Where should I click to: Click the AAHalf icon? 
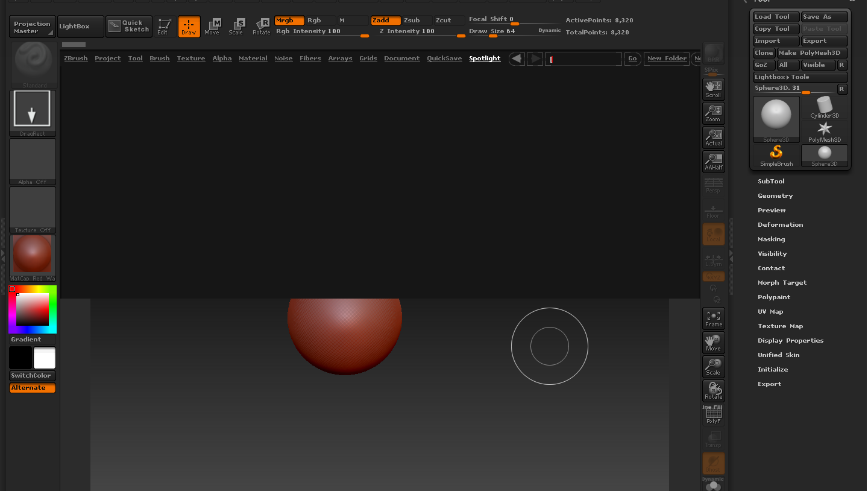tap(714, 162)
